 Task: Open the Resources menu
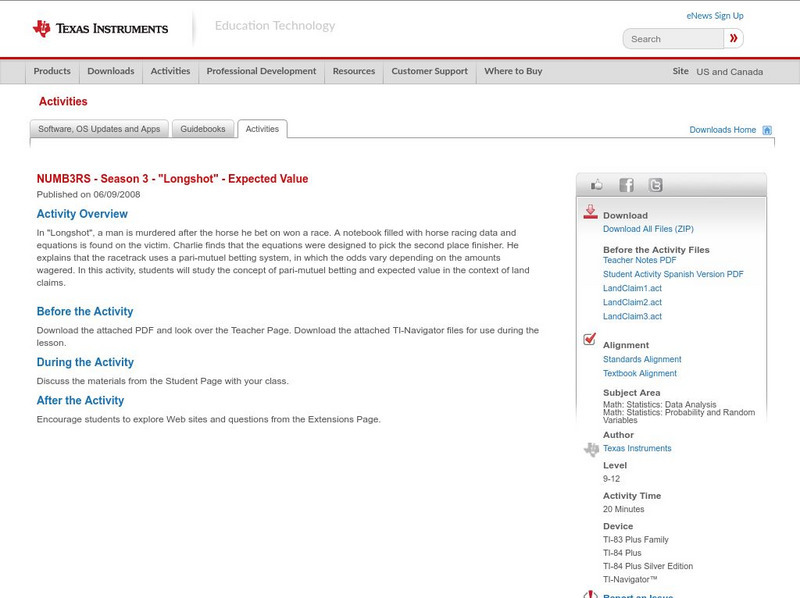coord(354,71)
